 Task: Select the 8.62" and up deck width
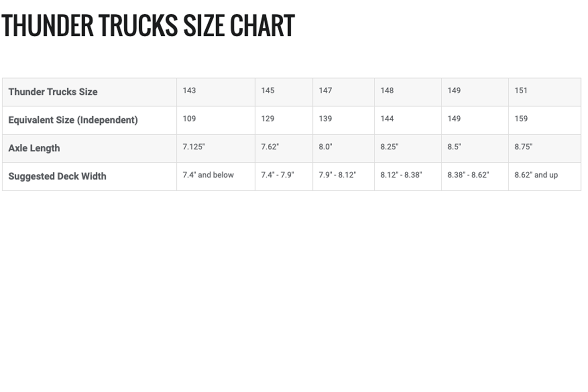coord(536,175)
